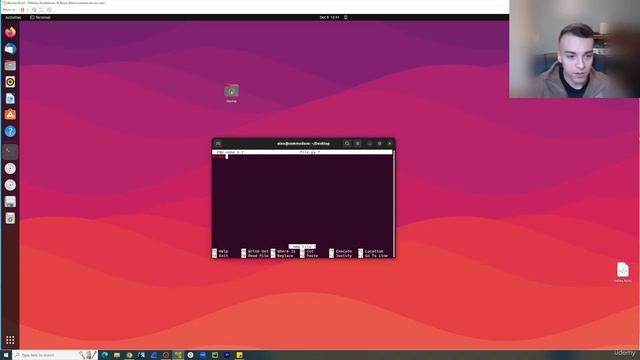
Task: Open the Activities overview
Action: (13, 18)
